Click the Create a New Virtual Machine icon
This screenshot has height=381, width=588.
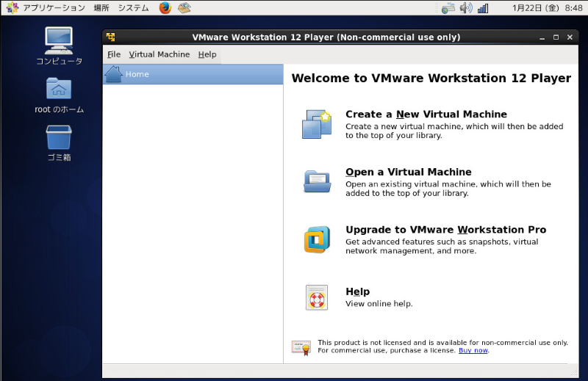pos(317,124)
